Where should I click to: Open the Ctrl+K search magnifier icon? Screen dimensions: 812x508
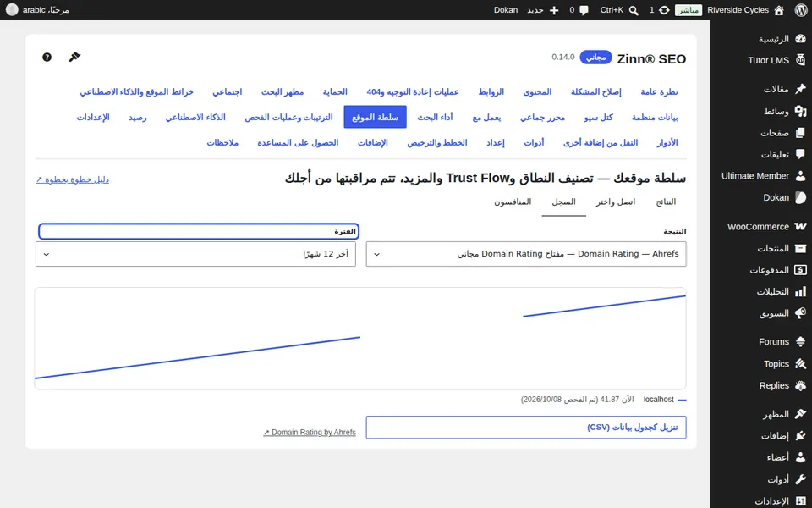pos(634,10)
